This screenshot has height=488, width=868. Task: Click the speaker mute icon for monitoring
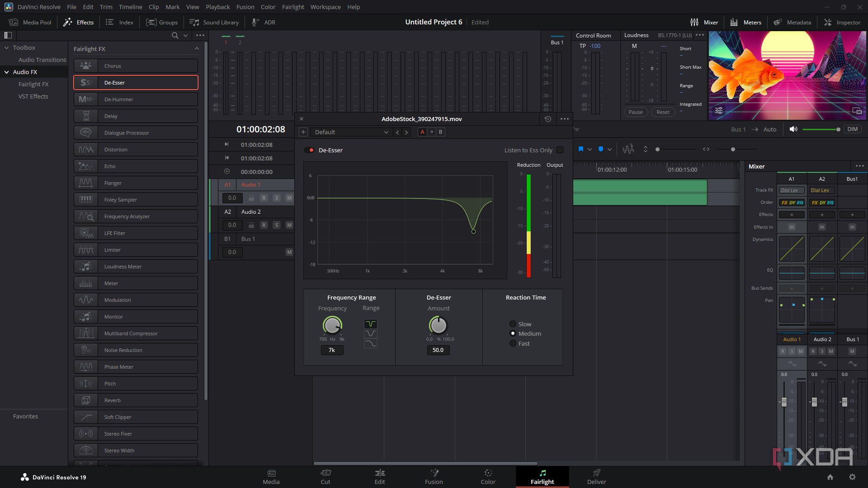coord(793,129)
